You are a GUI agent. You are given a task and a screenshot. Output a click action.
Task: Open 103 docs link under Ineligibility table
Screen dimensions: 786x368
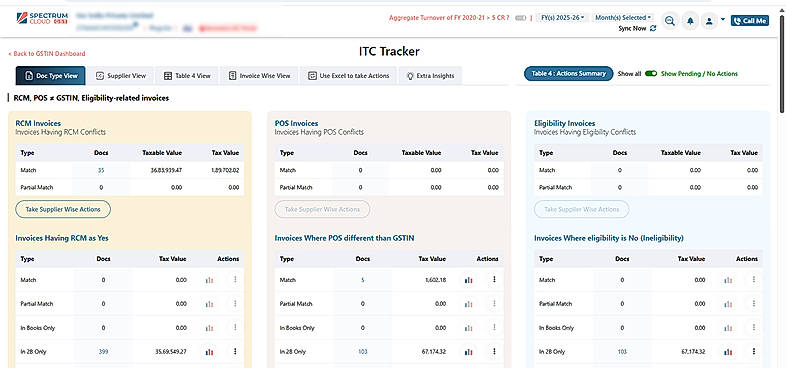[x=622, y=352]
